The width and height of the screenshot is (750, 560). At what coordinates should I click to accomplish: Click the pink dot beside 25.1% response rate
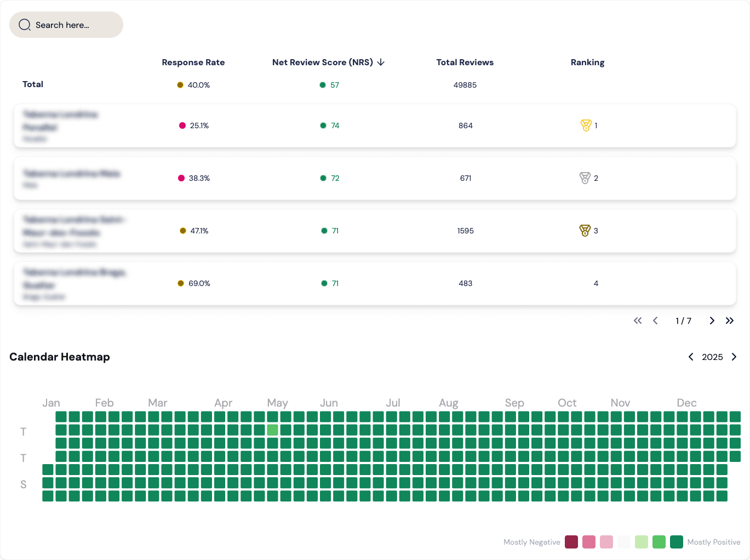[x=182, y=125]
